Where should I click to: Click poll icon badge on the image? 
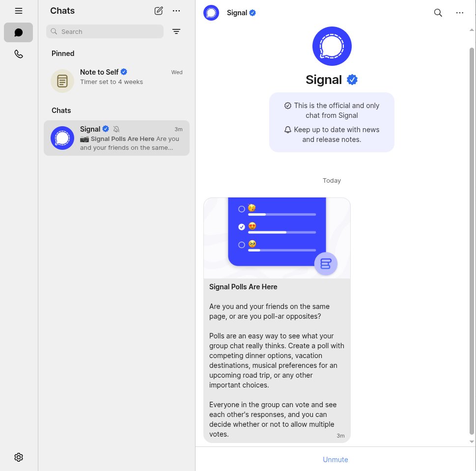(326, 264)
